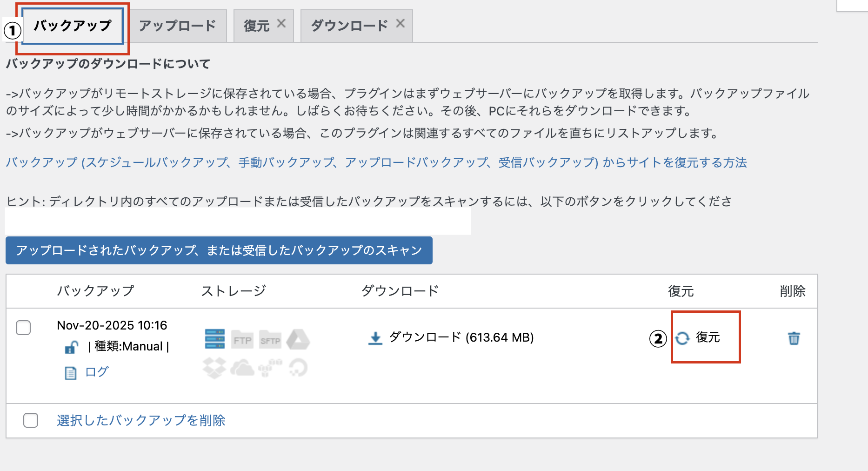Switch to the ダウンロード tab

click(349, 26)
